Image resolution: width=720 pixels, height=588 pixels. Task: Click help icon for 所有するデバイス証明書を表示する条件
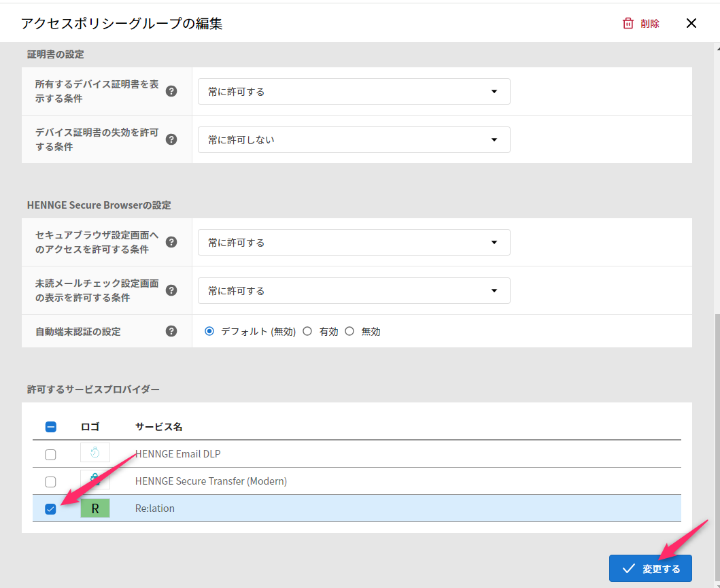coord(171,91)
